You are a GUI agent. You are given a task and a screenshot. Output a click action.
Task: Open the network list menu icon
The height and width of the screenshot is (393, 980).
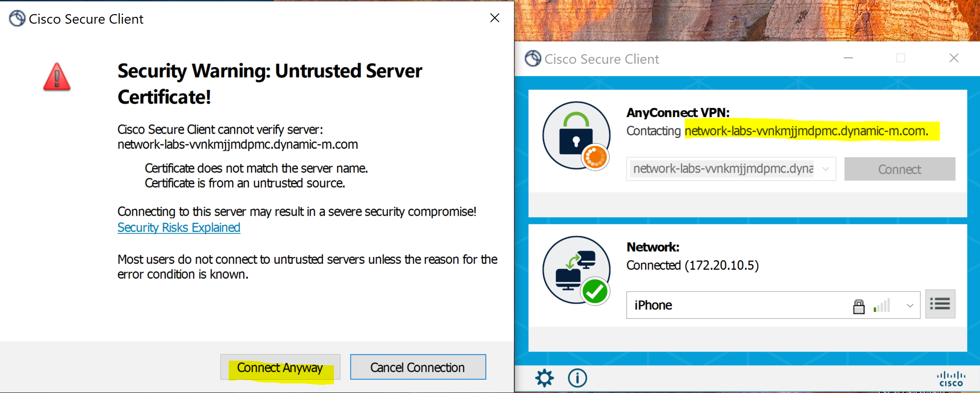940,304
